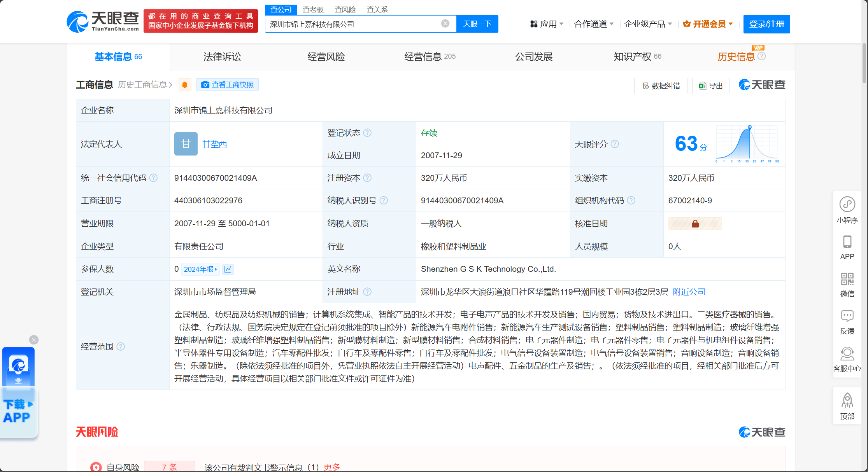Select the 查老板 search tab
The height and width of the screenshot is (472, 868).
click(x=313, y=9)
